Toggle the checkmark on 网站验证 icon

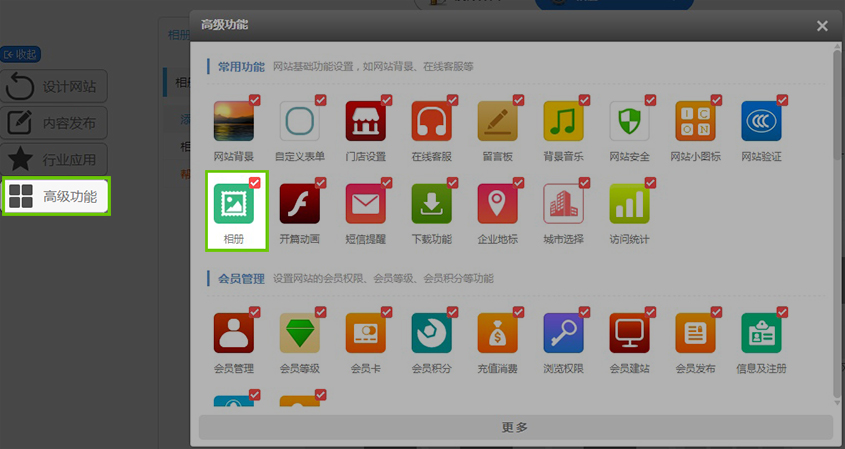[x=782, y=100]
